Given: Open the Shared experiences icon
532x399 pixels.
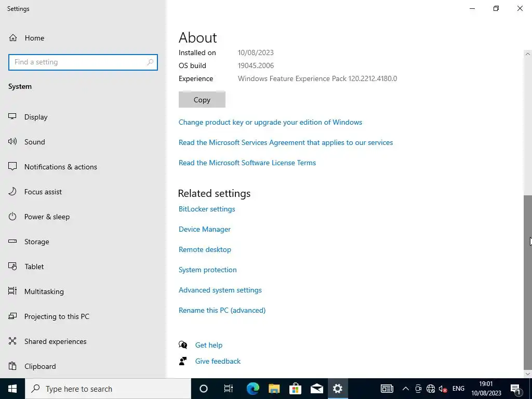Looking at the screenshot, I should click(x=12, y=341).
